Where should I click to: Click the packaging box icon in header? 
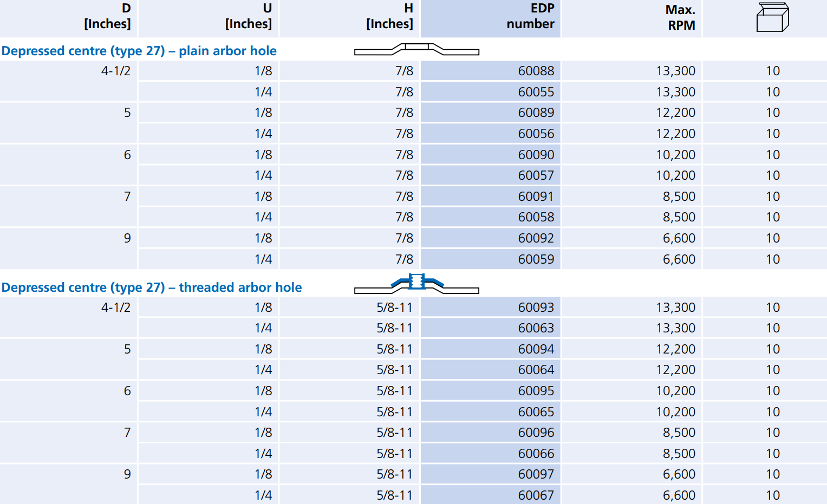772,17
